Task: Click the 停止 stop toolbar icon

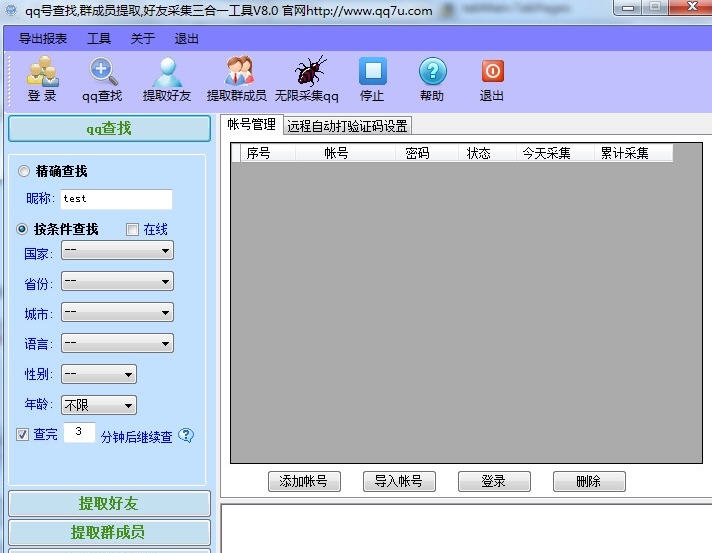Action: [372, 79]
